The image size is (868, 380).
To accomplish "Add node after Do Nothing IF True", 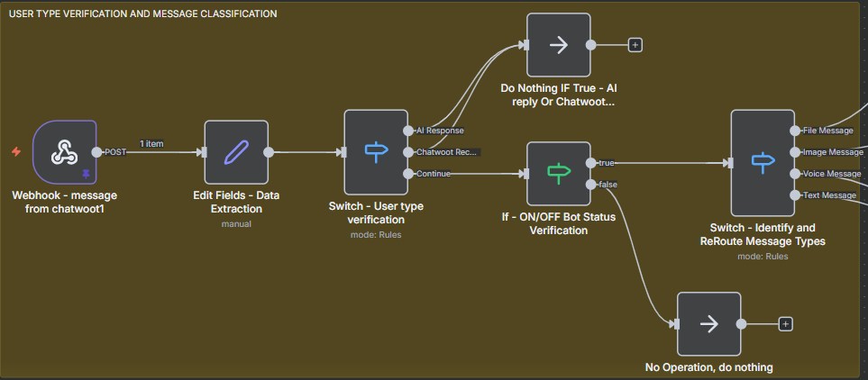I will pos(635,45).
